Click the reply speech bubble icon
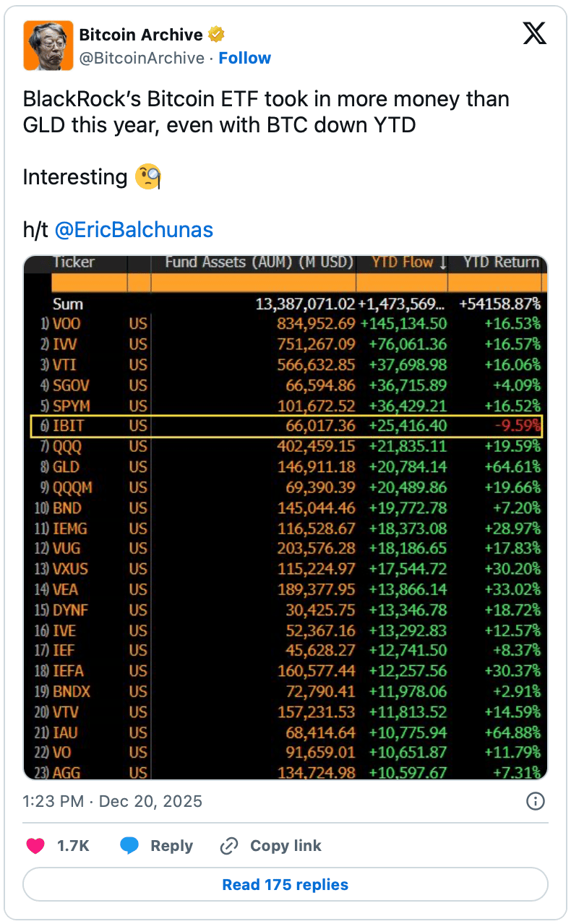Image resolution: width=571 pixels, height=924 pixels. [129, 846]
